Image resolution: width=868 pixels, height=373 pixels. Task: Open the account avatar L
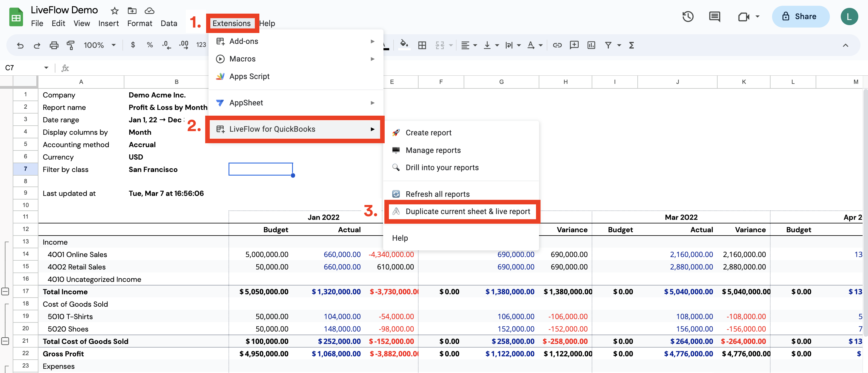click(849, 17)
